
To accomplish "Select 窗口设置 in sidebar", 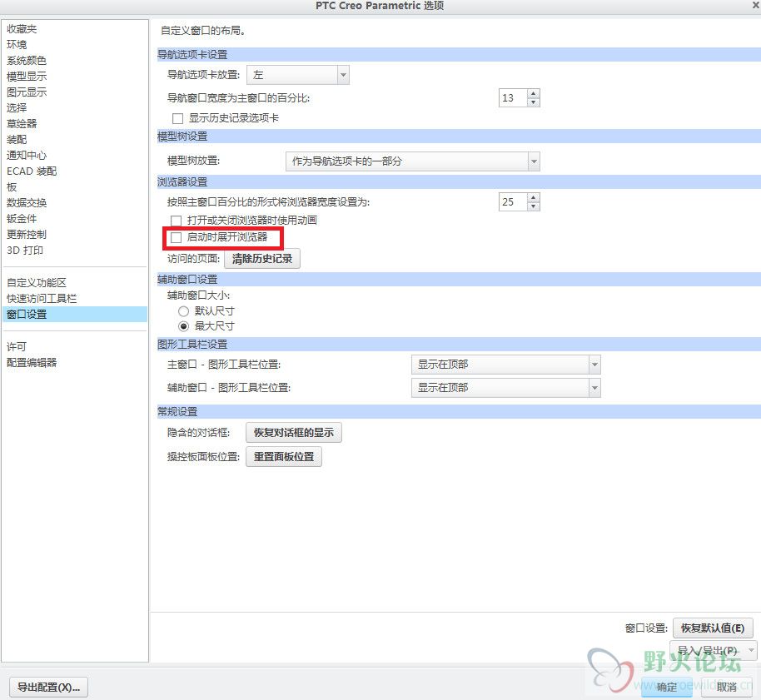I will 75,315.
